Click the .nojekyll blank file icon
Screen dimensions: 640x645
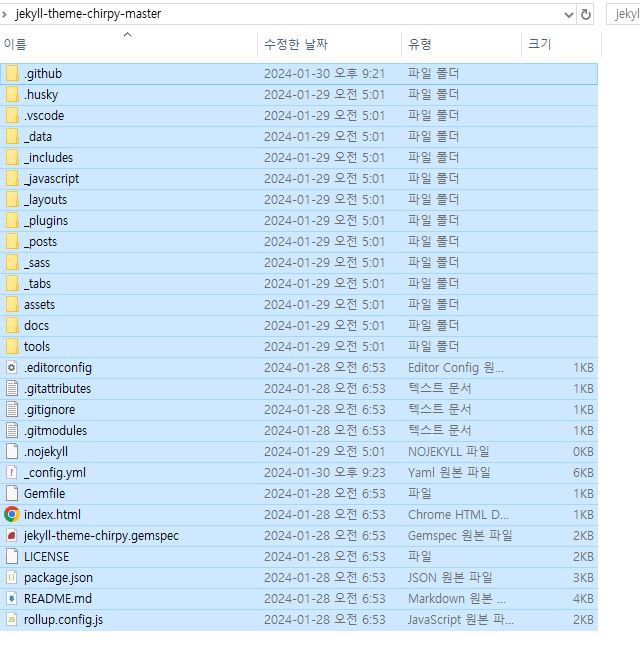click(12, 451)
